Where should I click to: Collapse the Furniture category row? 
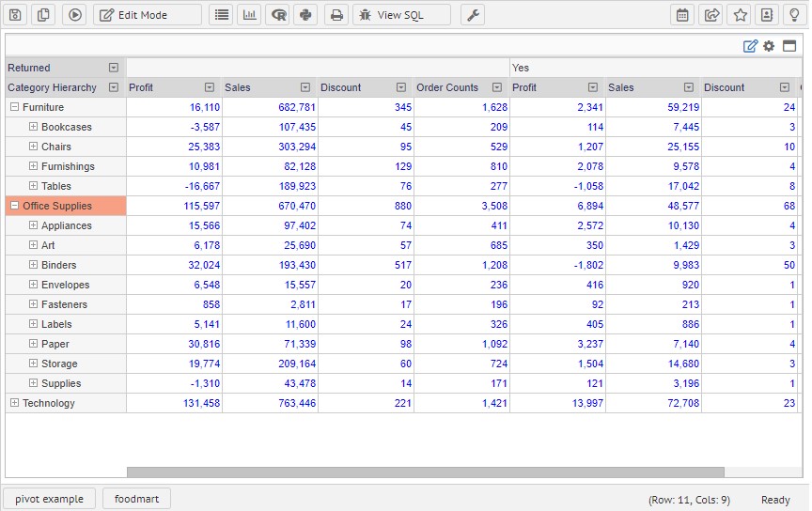(14, 107)
